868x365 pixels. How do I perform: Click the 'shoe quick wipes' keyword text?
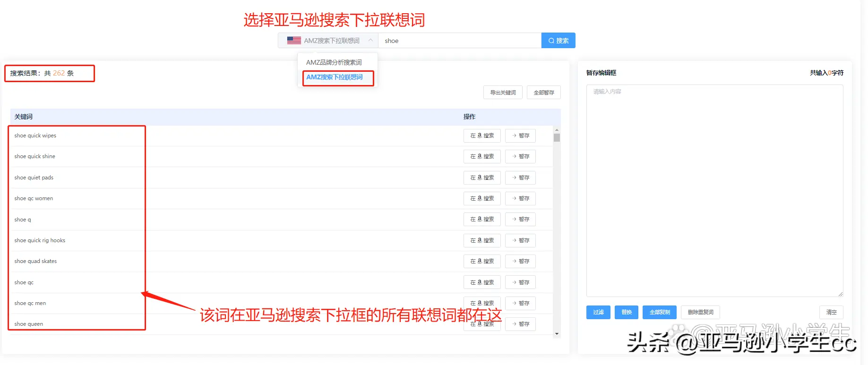pos(35,136)
